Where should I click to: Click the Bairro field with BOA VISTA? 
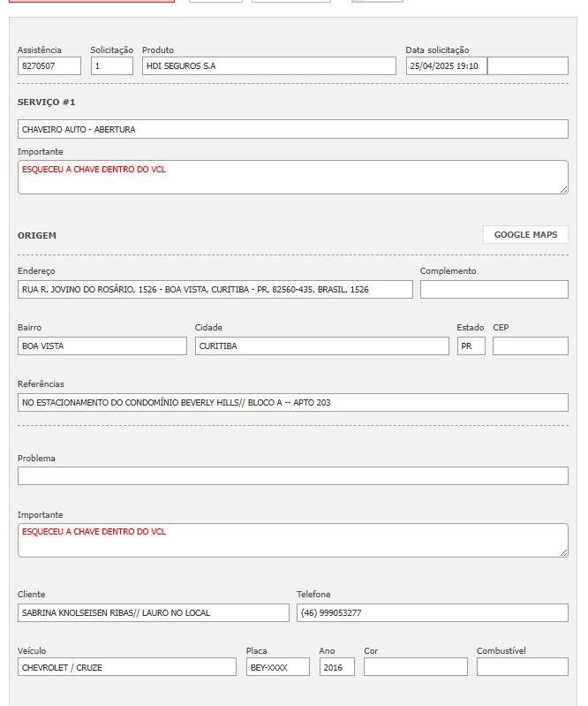(x=102, y=346)
